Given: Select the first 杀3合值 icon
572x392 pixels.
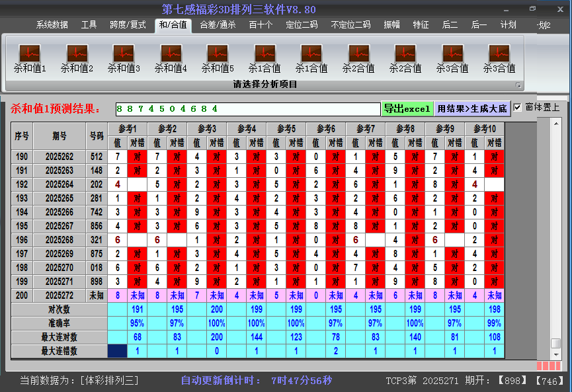Looking at the screenshot, I should tap(452, 58).
